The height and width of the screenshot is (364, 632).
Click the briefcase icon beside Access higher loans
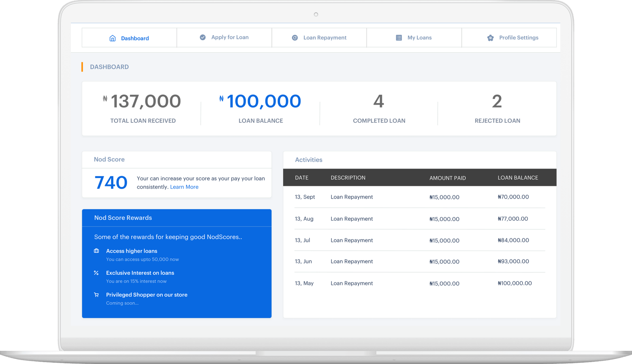(x=96, y=251)
